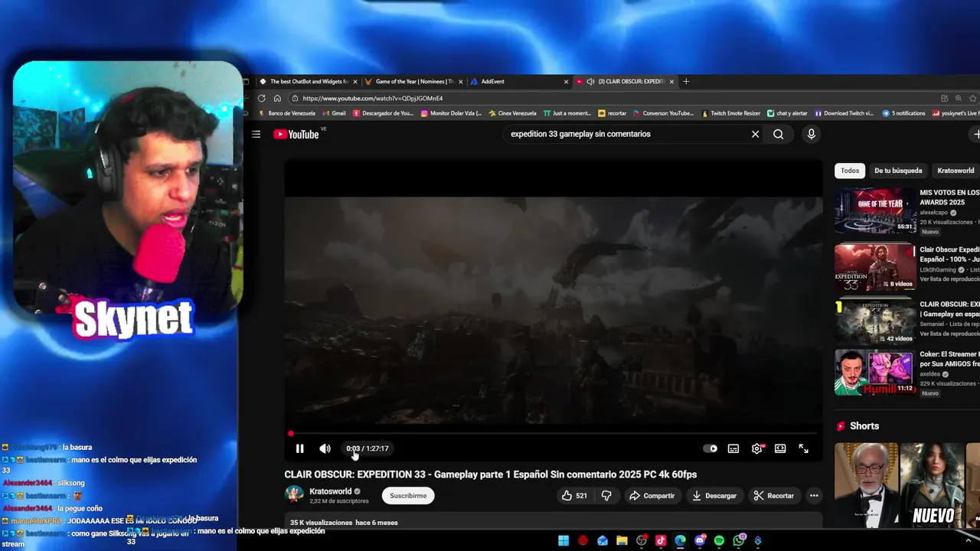
Task: Open the Monitor Dolar Vzla bookmark
Action: tap(451, 113)
